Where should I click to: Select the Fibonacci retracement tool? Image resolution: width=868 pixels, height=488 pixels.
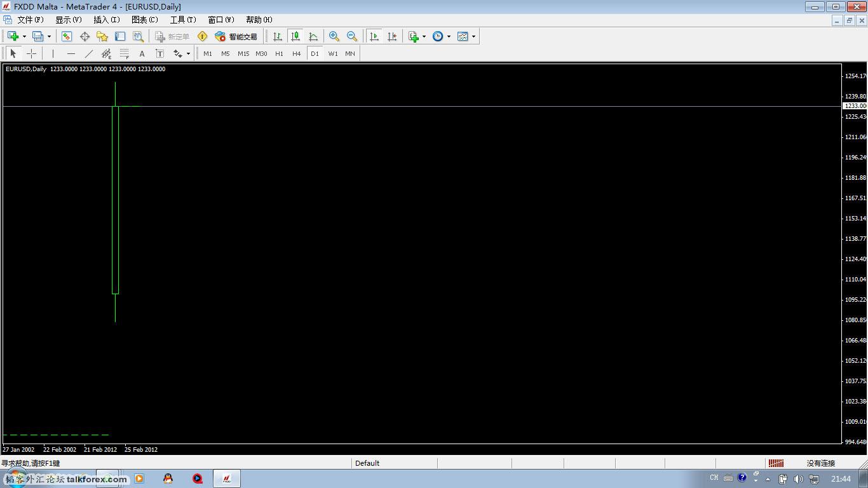tap(124, 53)
